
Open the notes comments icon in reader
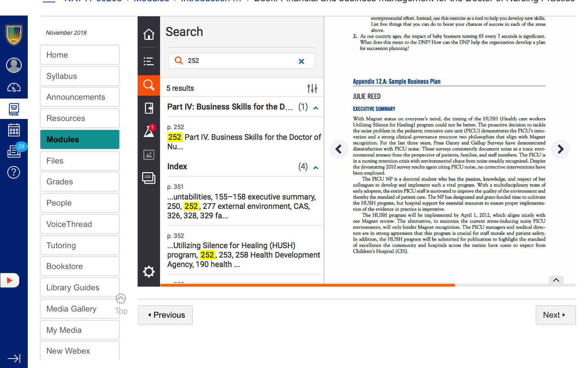149,178
